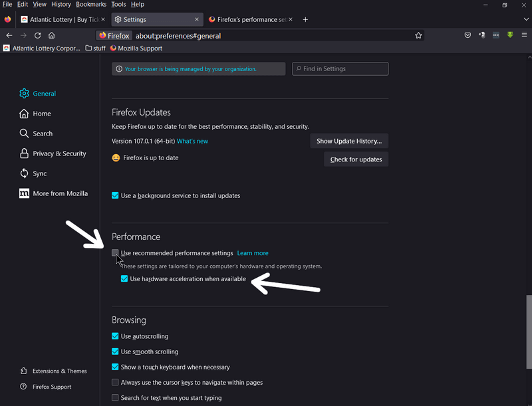Open the Home settings category
The width and height of the screenshot is (532, 406).
pyautogui.click(x=35, y=114)
